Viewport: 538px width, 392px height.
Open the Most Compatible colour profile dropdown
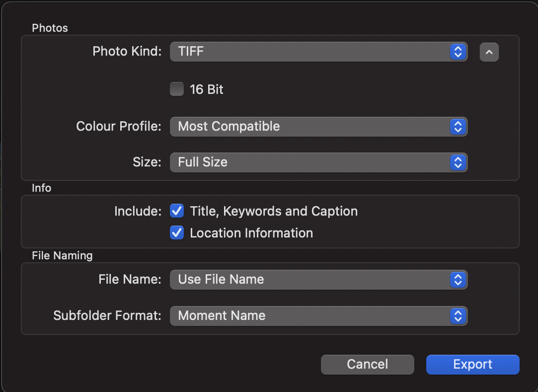pyautogui.click(x=308, y=127)
